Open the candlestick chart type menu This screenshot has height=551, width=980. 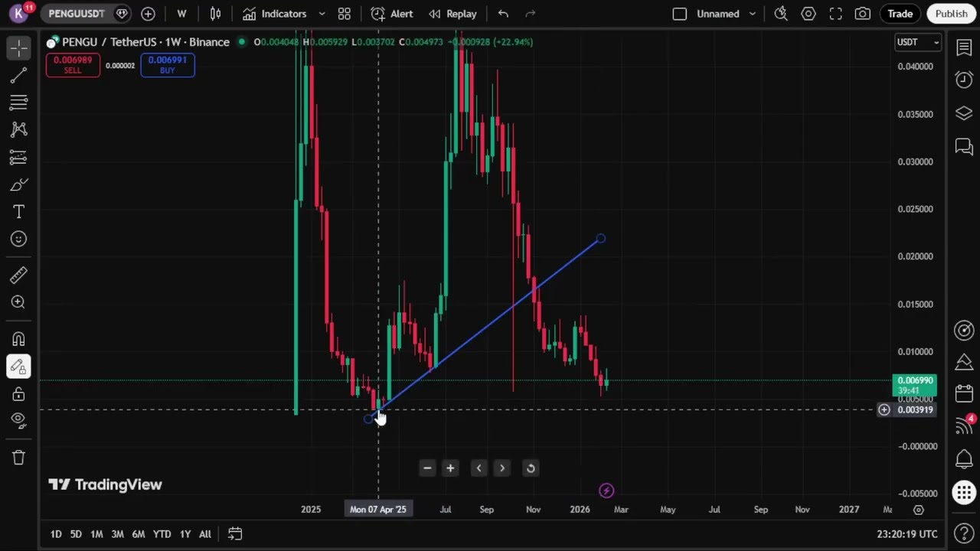point(216,14)
